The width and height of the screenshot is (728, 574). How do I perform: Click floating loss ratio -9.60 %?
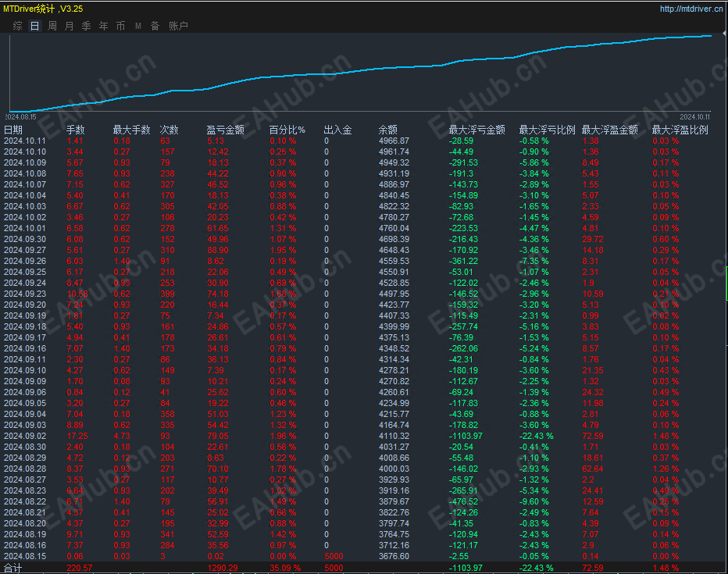pos(534,501)
